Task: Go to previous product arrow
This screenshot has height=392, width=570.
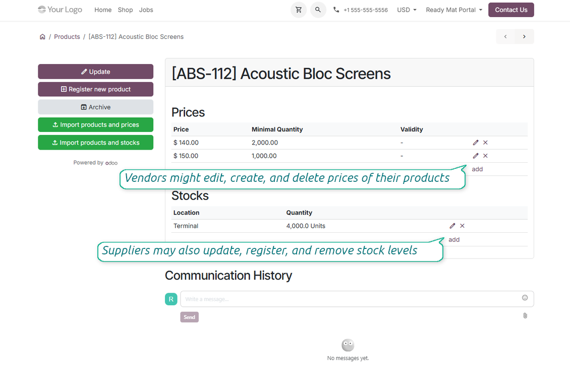Action: point(505,37)
